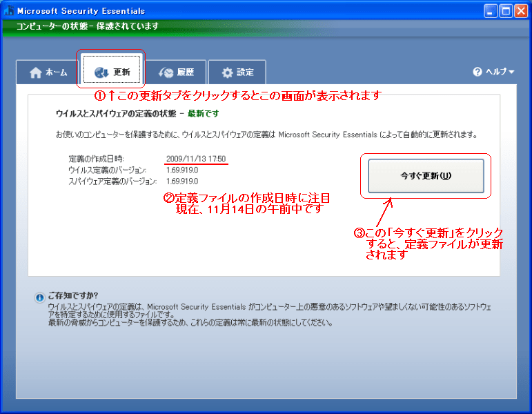
Task: Click the blue question mark help icon
Action: click(477, 72)
